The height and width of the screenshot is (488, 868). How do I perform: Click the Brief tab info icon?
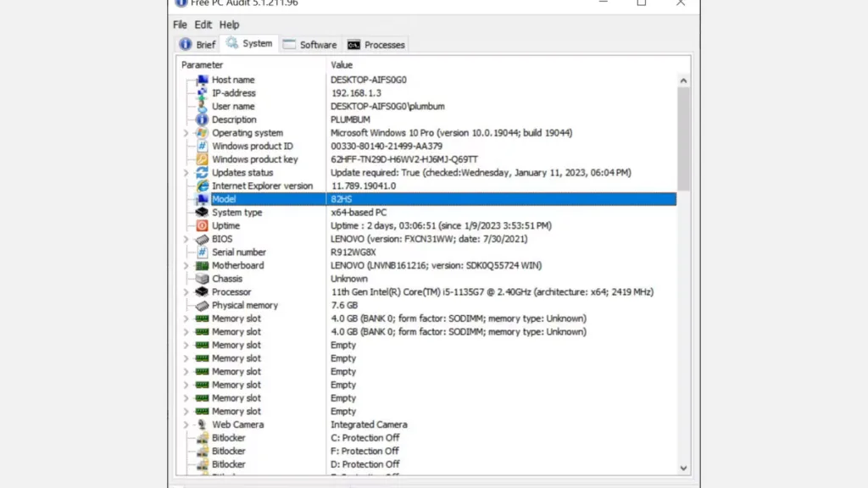[x=186, y=44]
